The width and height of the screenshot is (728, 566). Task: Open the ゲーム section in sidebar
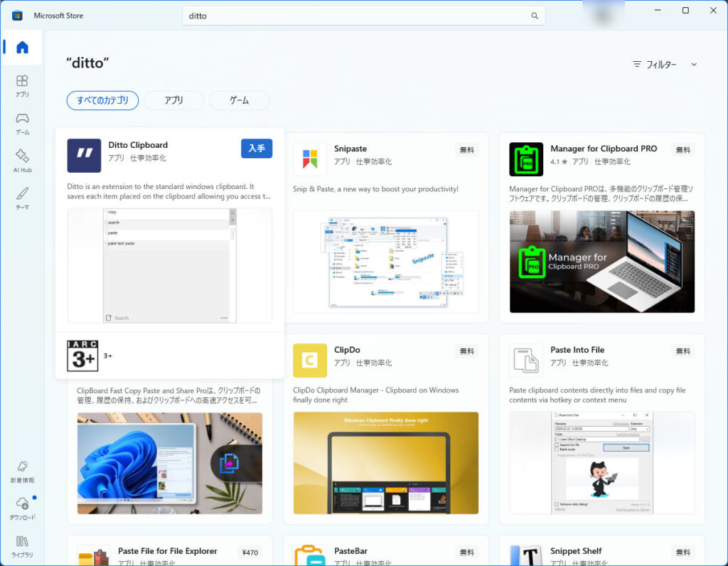[x=22, y=124]
